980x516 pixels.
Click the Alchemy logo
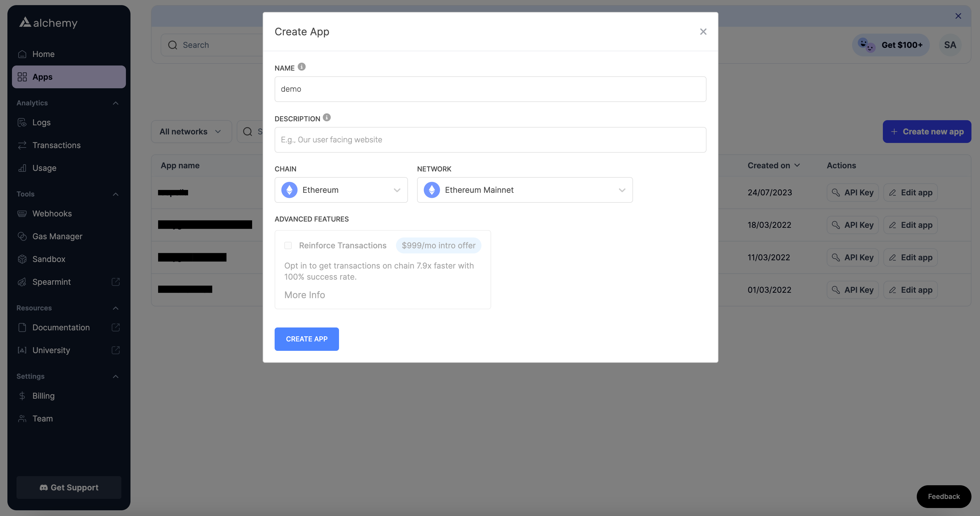point(48,23)
